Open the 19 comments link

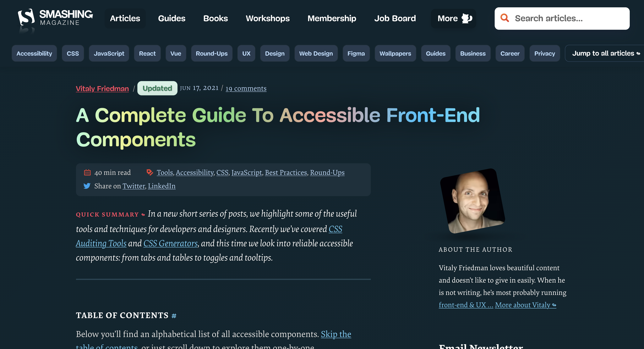click(246, 88)
